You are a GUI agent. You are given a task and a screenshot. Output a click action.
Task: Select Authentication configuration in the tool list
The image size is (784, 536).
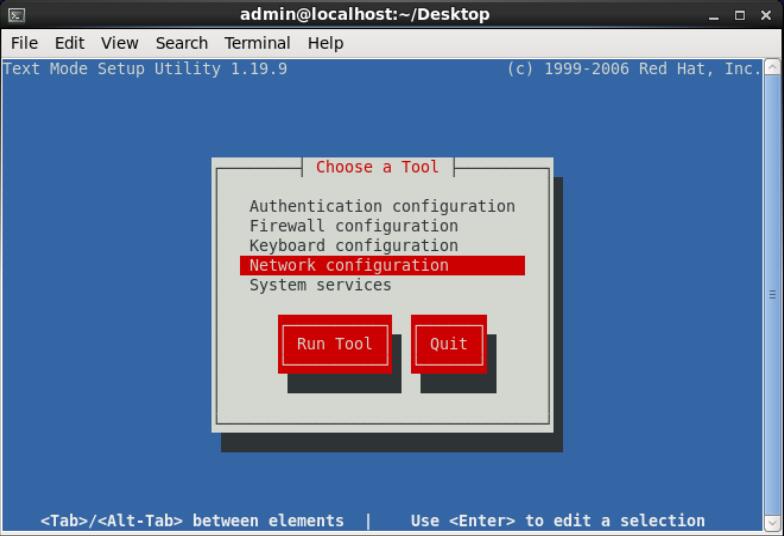click(x=382, y=206)
